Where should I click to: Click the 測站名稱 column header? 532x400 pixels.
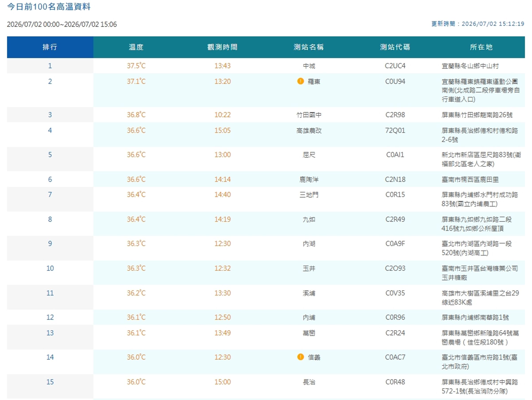(x=309, y=47)
